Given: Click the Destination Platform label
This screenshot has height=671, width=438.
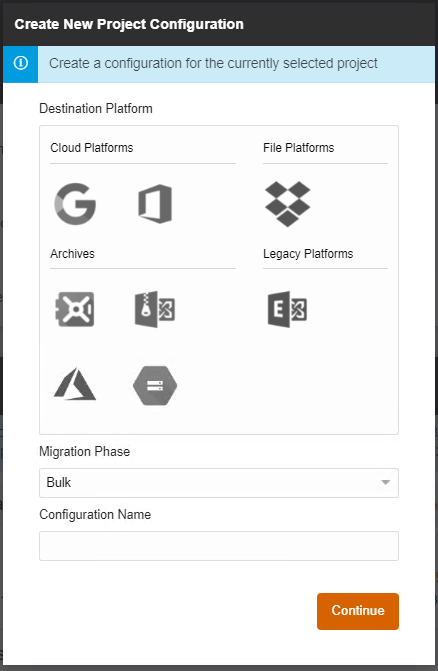Looking at the screenshot, I should 96,109.
